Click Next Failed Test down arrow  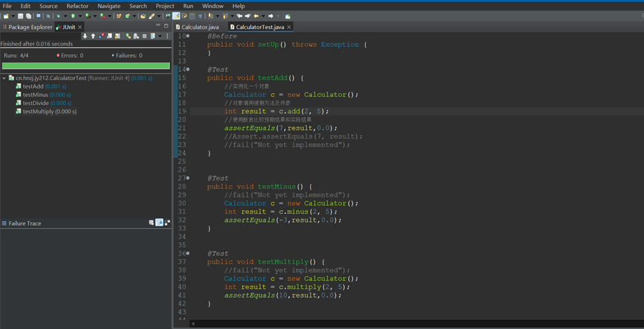pos(85,36)
